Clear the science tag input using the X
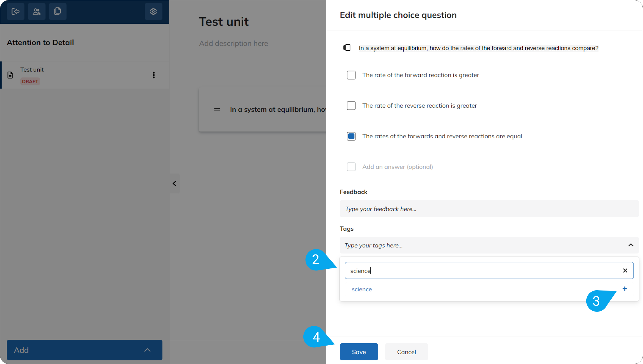The image size is (643, 364). (x=625, y=270)
